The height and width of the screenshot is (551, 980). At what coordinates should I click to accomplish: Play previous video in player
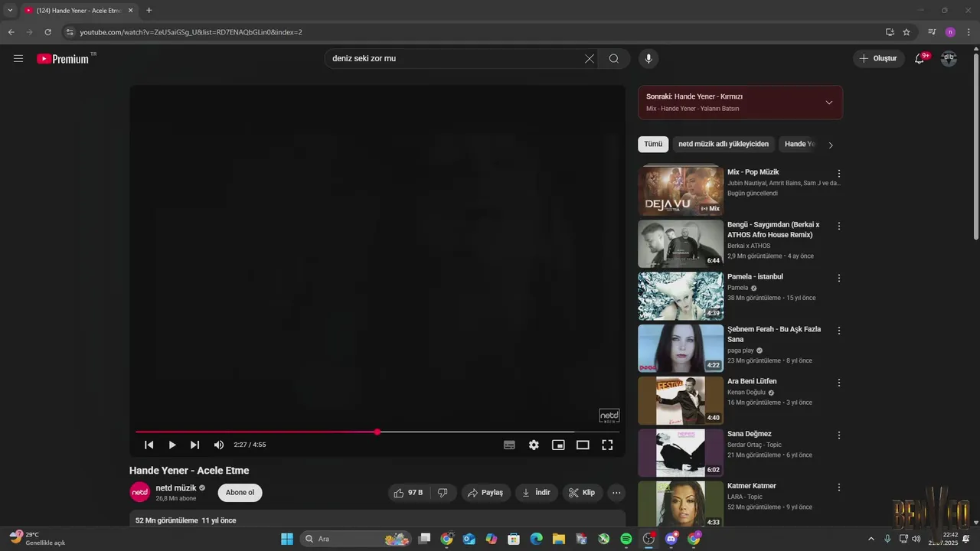pyautogui.click(x=149, y=445)
